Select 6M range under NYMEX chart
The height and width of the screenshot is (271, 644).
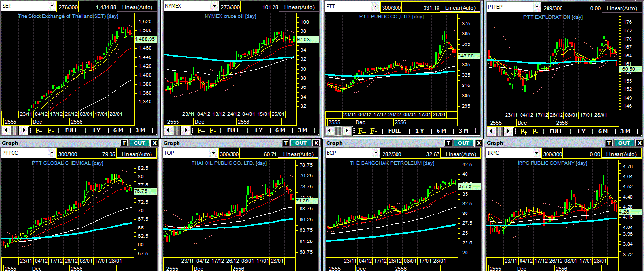click(279, 130)
